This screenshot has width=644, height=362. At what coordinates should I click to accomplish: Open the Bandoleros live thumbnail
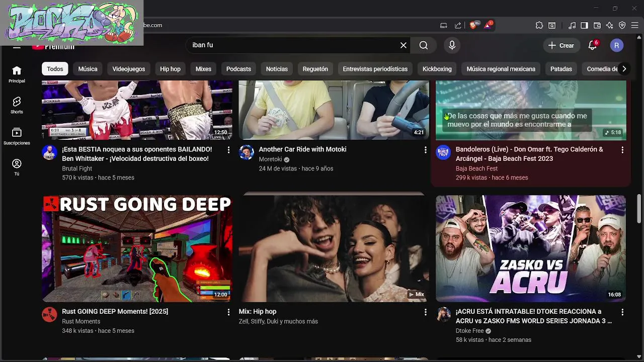(531, 110)
